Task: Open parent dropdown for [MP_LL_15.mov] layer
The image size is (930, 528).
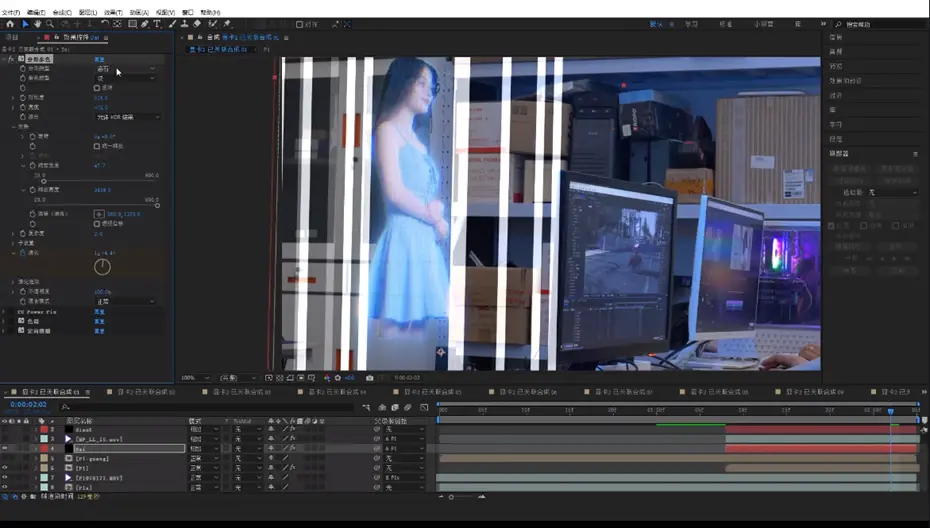Action: (405, 439)
